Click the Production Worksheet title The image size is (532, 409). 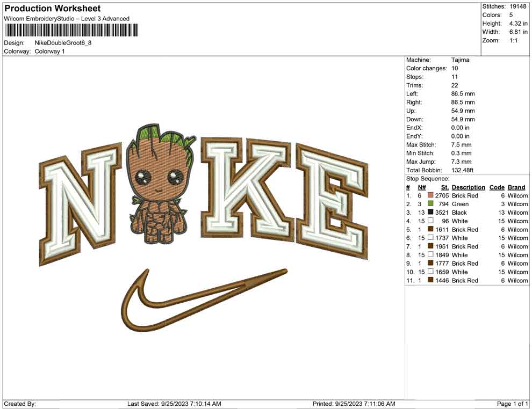pos(52,9)
